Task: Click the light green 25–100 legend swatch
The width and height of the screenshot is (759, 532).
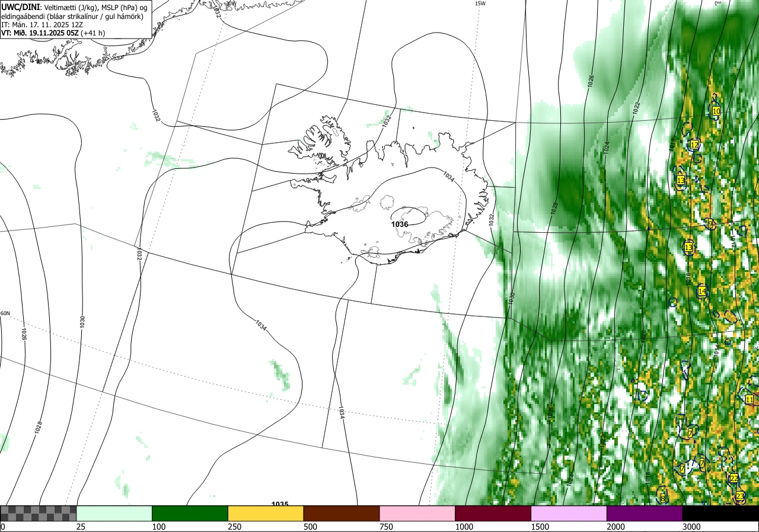Action: click(x=114, y=513)
